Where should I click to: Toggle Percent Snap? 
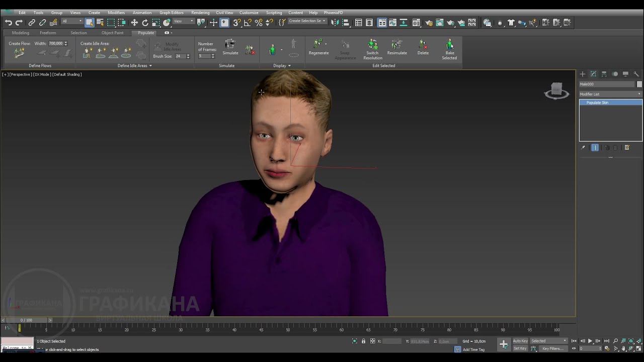pyautogui.click(x=259, y=23)
